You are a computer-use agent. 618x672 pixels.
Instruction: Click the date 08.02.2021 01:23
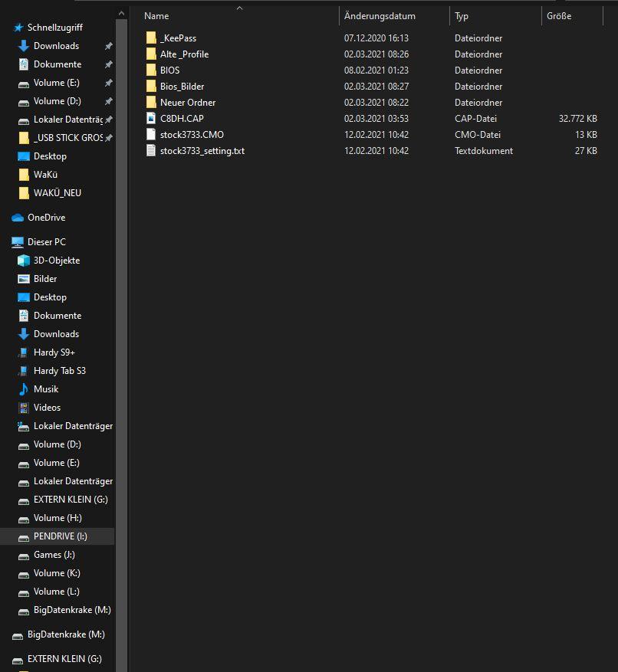(x=376, y=70)
